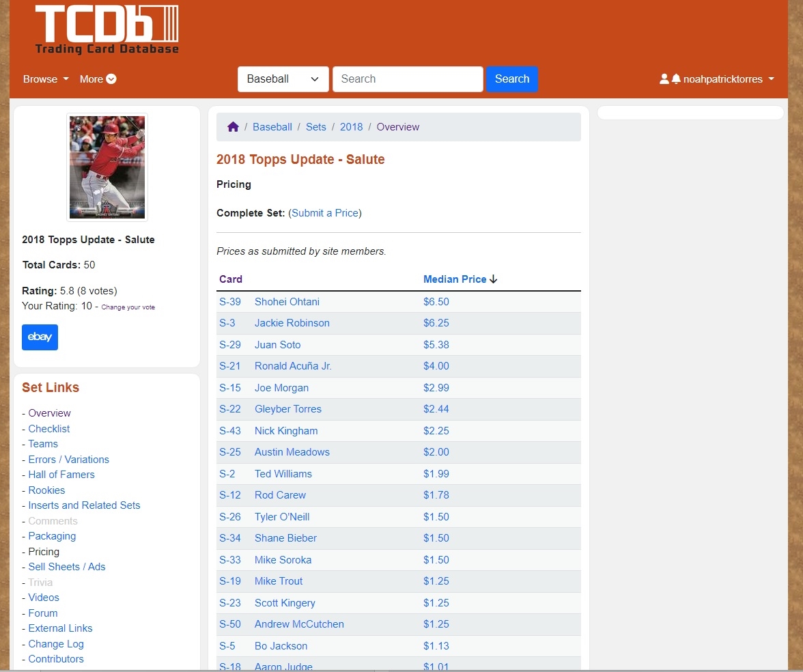Open Teams in Set Links
The height and width of the screenshot is (672, 803).
tap(43, 444)
